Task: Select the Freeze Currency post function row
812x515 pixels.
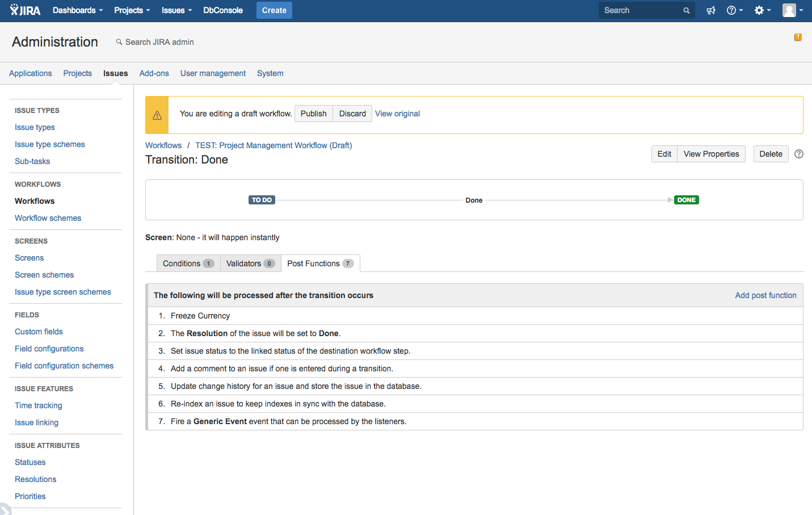Action: [474, 316]
